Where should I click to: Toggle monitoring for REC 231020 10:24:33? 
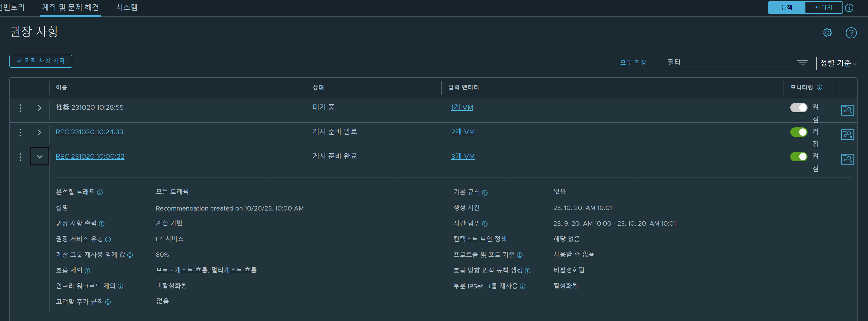799,132
